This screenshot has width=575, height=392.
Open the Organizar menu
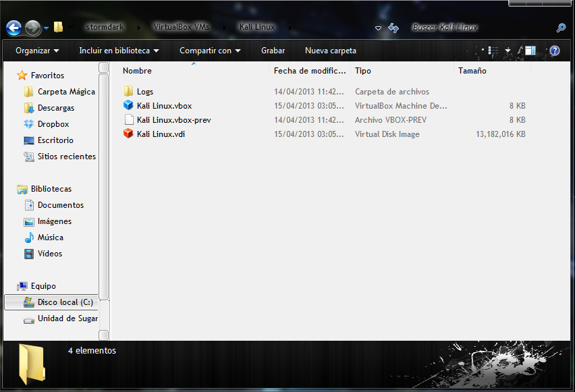pyautogui.click(x=37, y=51)
